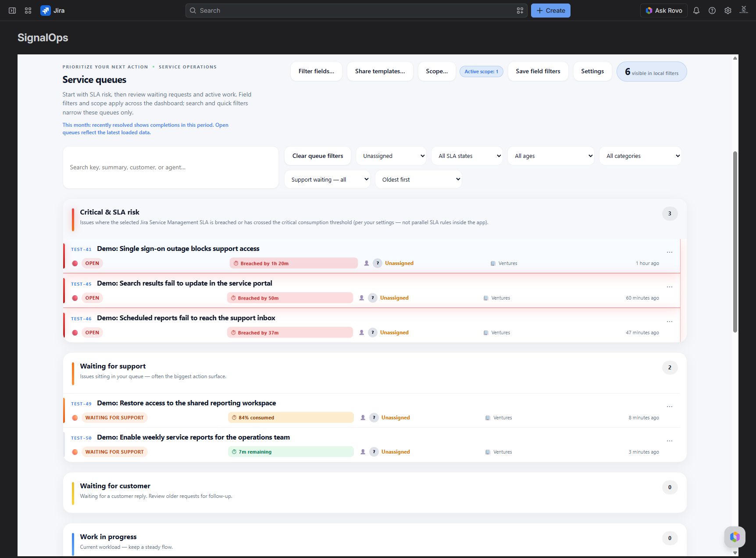The width and height of the screenshot is (756, 558).
Task: Open the app switcher grid icon
Action: (x=28, y=11)
